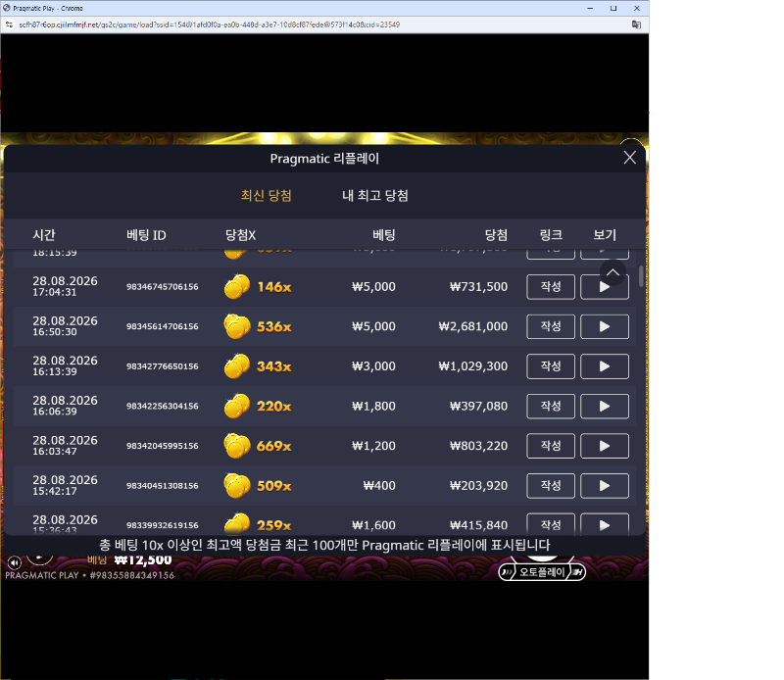Viewport: 784px width, 680px height.
Task: Open site information icon in address bar
Action: [x=9, y=24]
